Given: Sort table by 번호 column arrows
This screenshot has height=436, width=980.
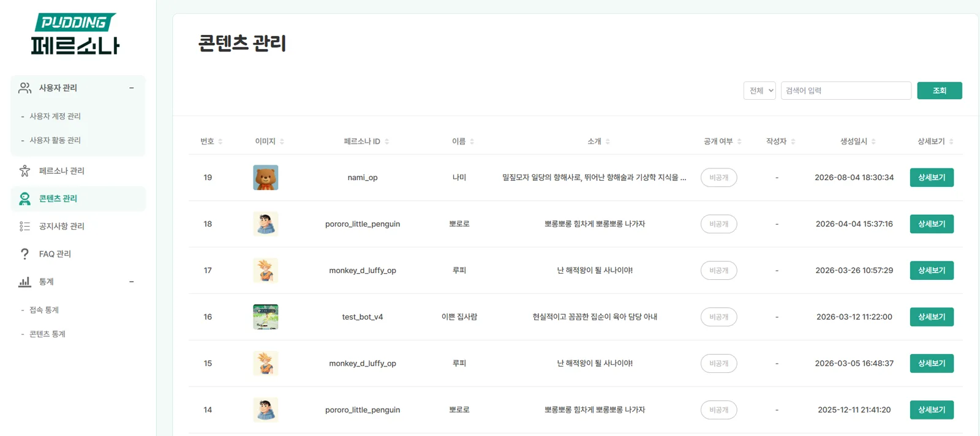Looking at the screenshot, I should [x=221, y=141].
